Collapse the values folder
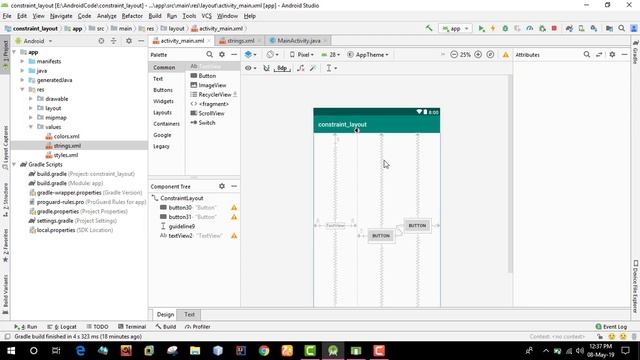 pyautogui.click(x=31, y=127)
